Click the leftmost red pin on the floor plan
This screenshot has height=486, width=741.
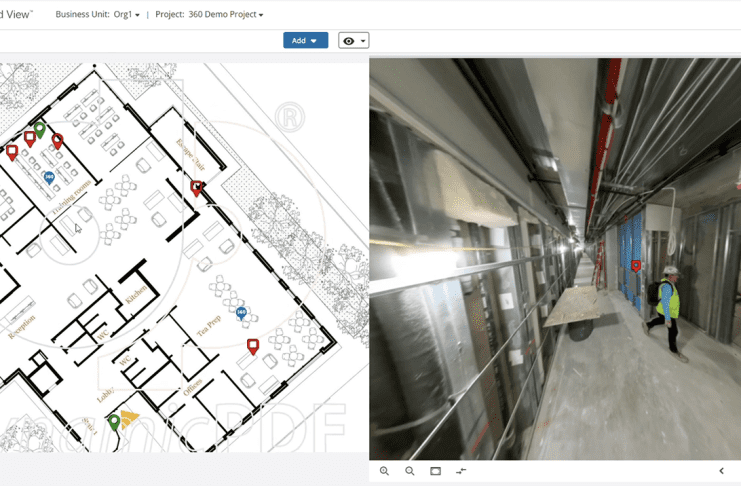12,152
